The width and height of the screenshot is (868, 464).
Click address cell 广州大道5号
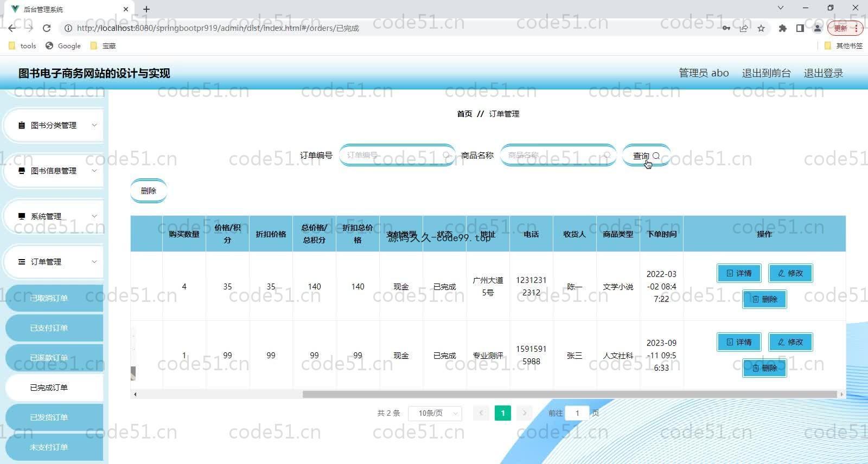point(488,286)
